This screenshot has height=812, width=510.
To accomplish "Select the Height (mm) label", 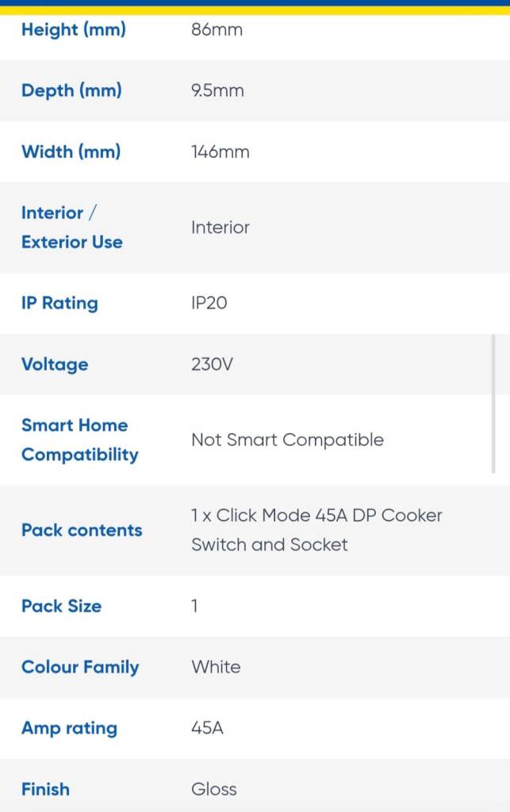I will click(74, 29).
